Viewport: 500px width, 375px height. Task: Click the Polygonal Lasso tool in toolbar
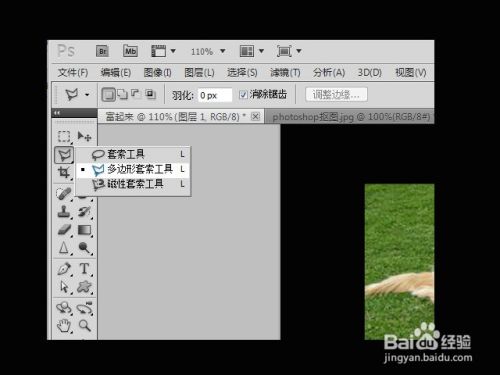(x=64, y=155)
